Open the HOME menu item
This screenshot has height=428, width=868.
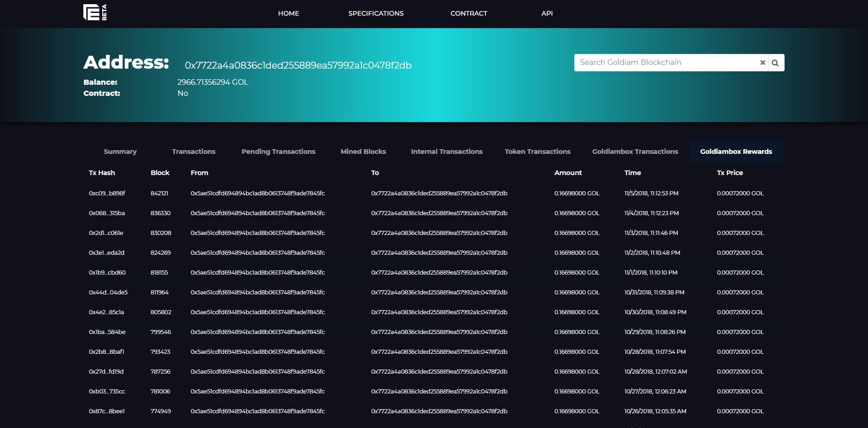click(x=289, y=13)
